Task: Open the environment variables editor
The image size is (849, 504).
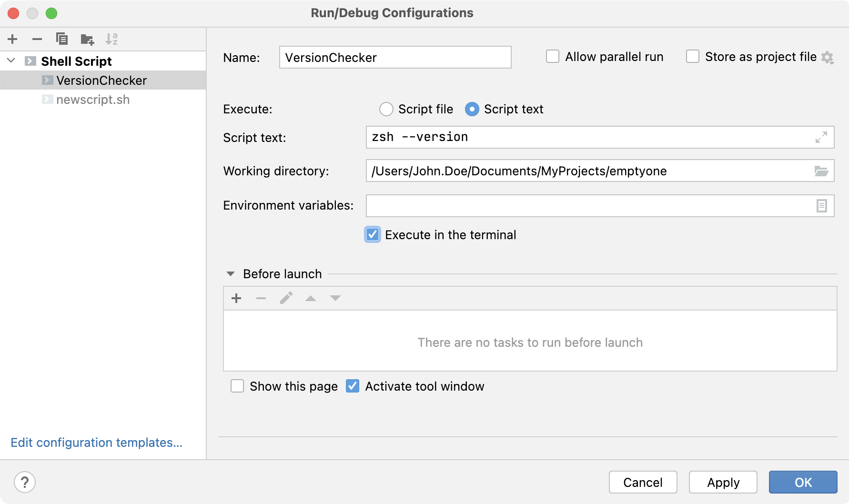Action: click(x=821, y=206)
